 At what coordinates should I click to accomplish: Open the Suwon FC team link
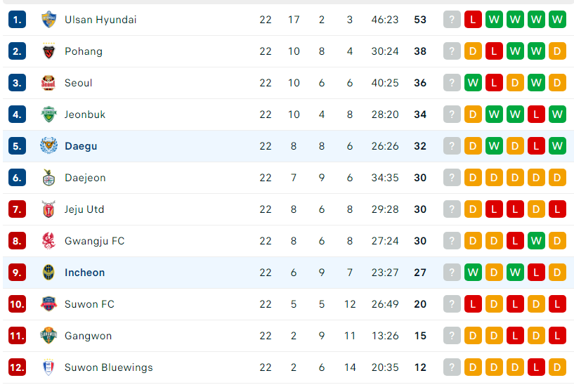89,304
